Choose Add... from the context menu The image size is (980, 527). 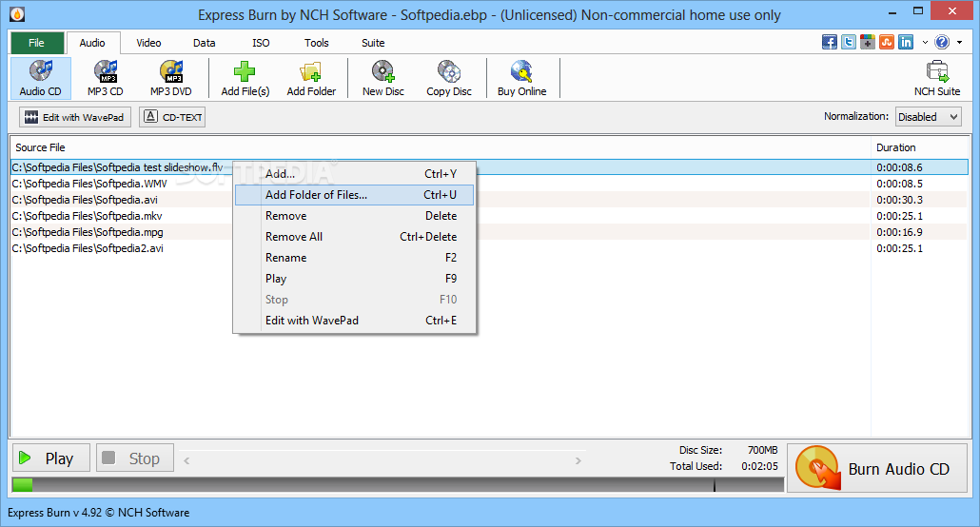[354, 174]
